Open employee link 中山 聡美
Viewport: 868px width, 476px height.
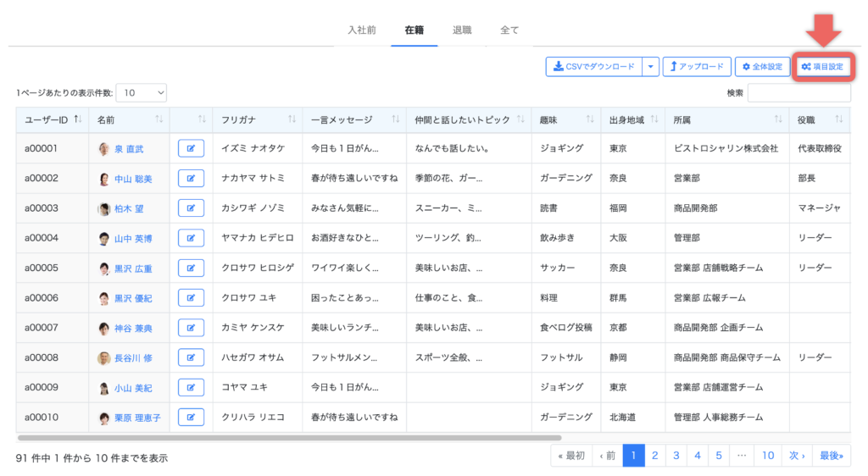click(x=133, y=179)
